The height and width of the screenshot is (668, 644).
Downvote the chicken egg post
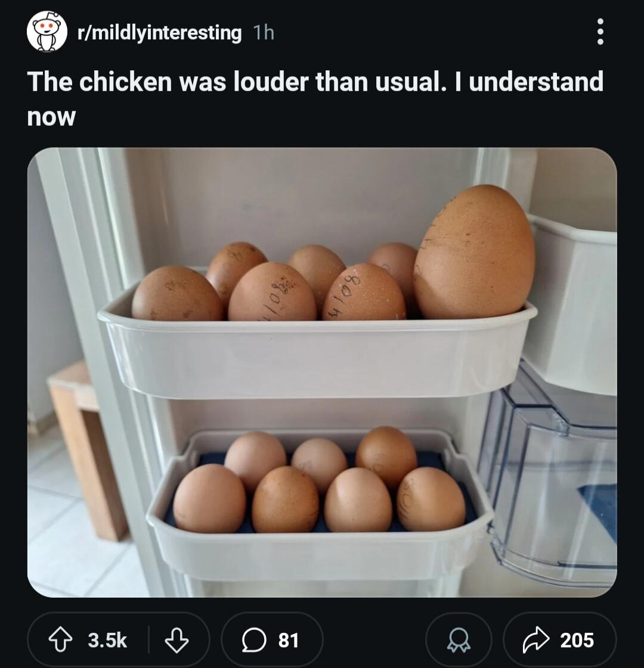tap(177, 639)
